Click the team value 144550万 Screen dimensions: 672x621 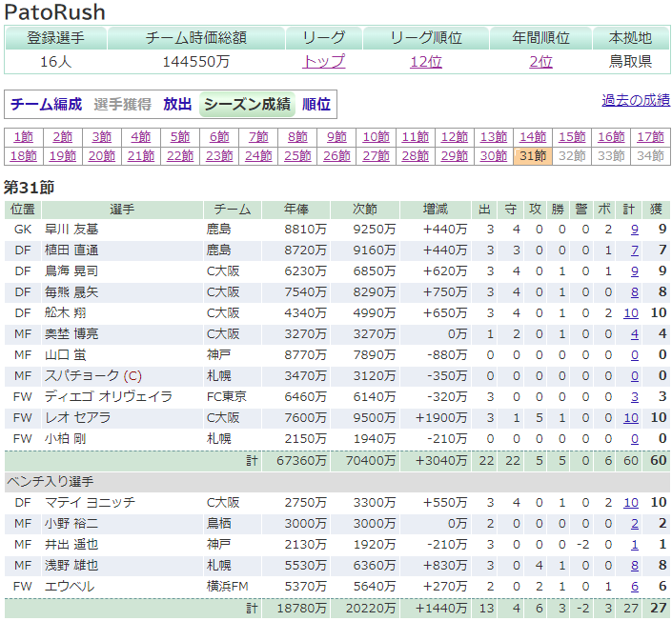click(195, 62)
